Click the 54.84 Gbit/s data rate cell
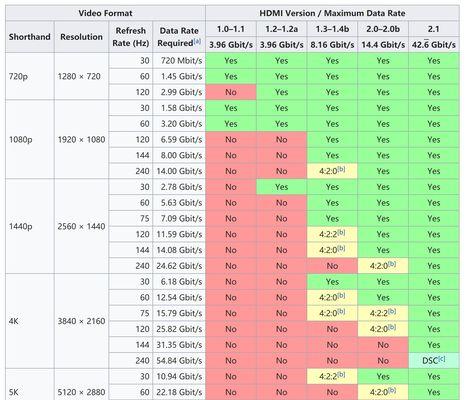Viewport: 466px width, 400px height. tap(179, 360)
